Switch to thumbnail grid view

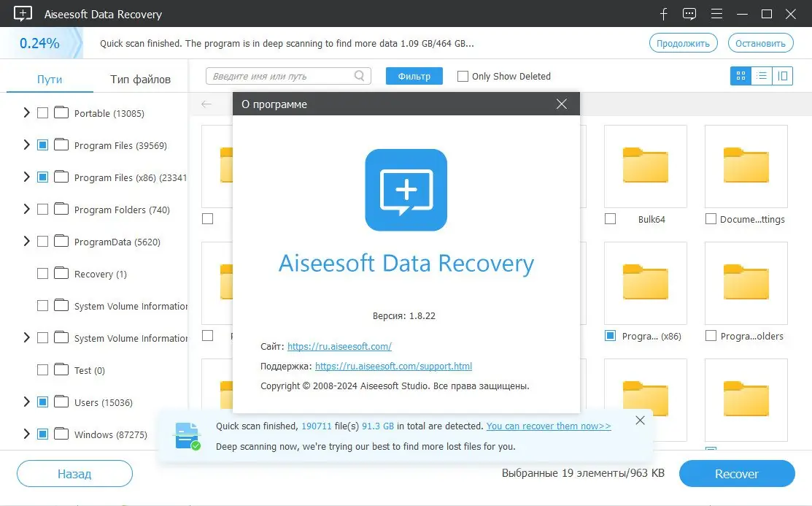pyautogui.click(x=741, y=76)
